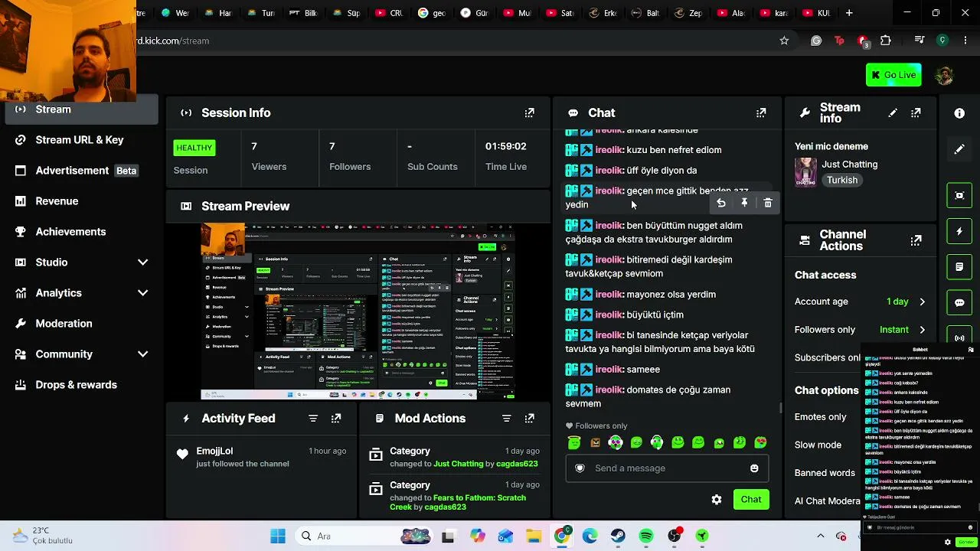Click the green Go Live button
The width and height of the screenshot is (980, 551).
coord(893,75)
